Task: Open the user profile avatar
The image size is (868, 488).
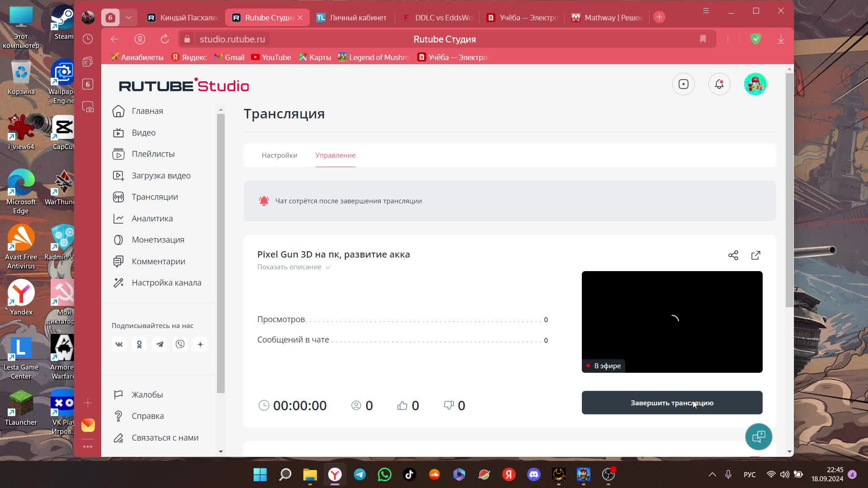Action: pyautogui.click(x=755, y=84)
